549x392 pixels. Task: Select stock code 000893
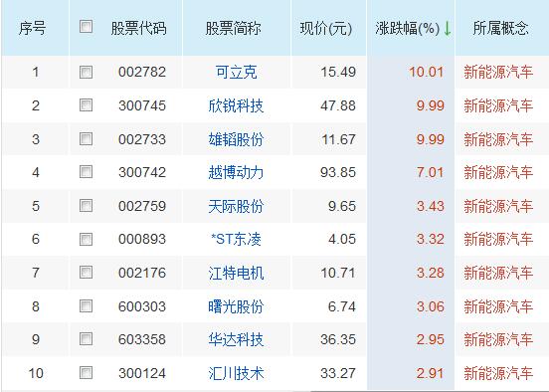142,239
